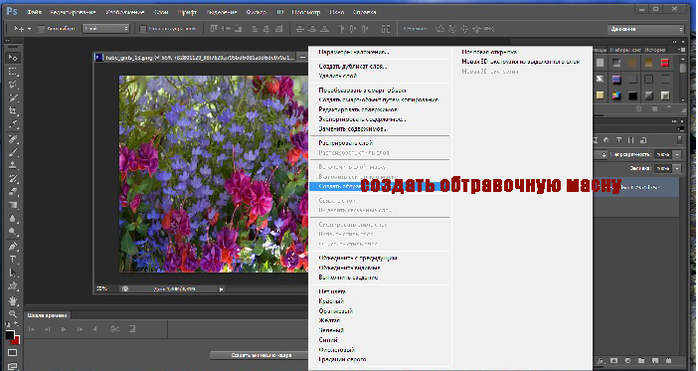The height and width of the screenshot is (371, 698).
Task: Select the Brush tool
Action: 12,152
